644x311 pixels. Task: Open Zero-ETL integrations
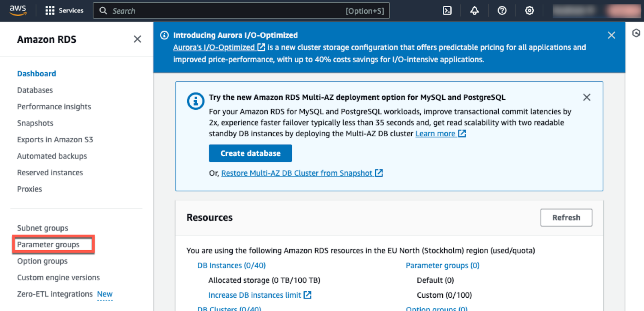55,294
